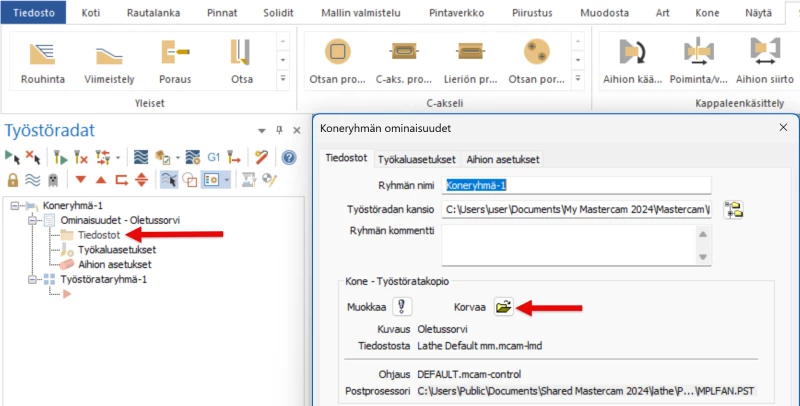Toggle the ghost icon in toolpaths toolbar
The width and height of the screenshot is (800, 406).
53,179
